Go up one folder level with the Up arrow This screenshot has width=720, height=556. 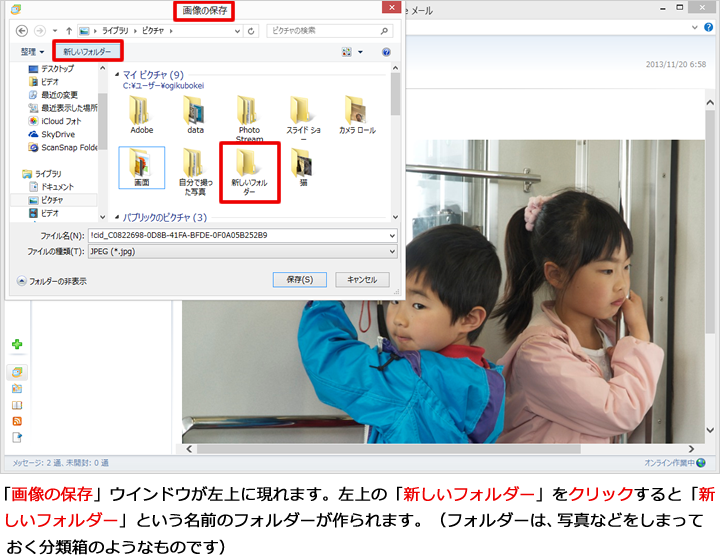pyautogui.click(x=69, y=31)
